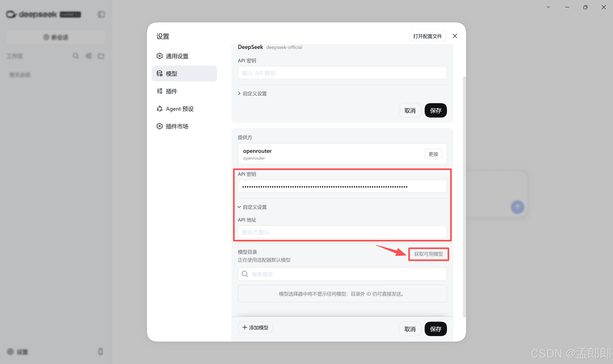613x364 pixels.
Task: Click the masked openrouter API 密钥 field
Action: pyautogui.click(x=342, y=186)
